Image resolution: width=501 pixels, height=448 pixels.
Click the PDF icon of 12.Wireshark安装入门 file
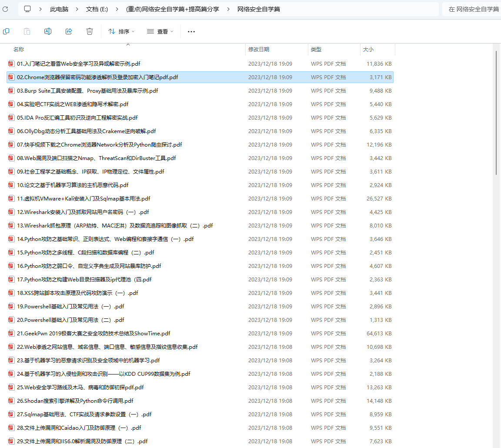tap(11, 212)
